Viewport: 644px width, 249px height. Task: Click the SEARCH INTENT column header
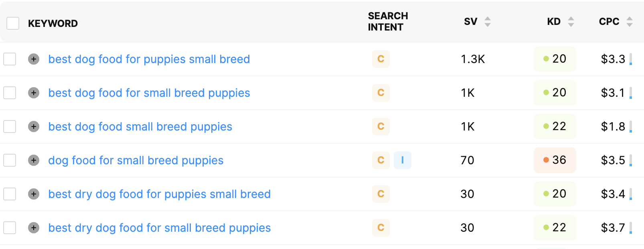click(387, 22)
